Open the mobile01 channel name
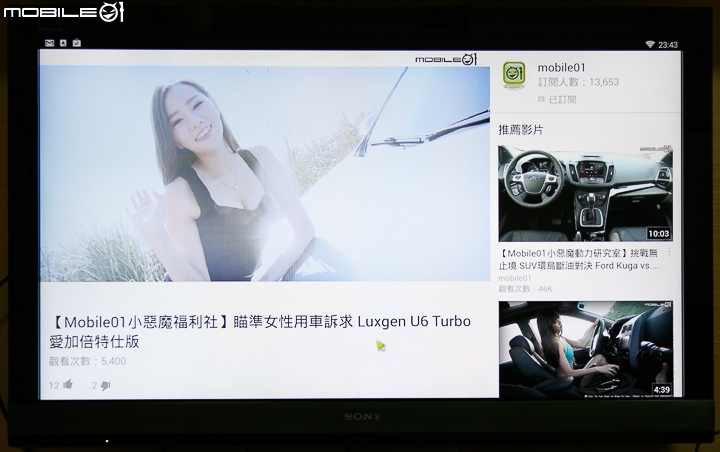The width and height of the screenshot is (720, 452). point(562,68)
